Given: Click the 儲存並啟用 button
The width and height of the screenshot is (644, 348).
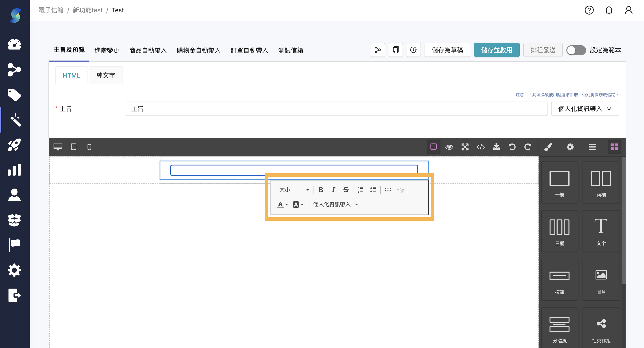Looking at the screenshot, I should (497, 50).
